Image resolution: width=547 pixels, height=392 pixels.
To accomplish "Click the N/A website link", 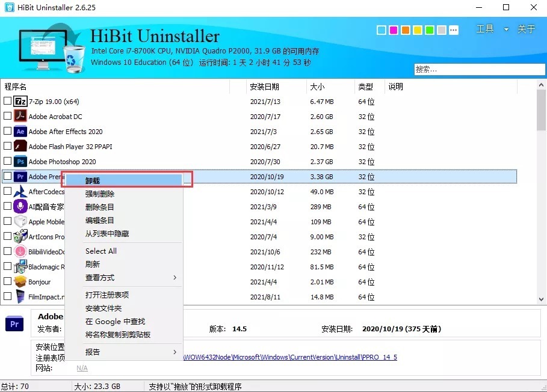I will click(x=82, y=368).
